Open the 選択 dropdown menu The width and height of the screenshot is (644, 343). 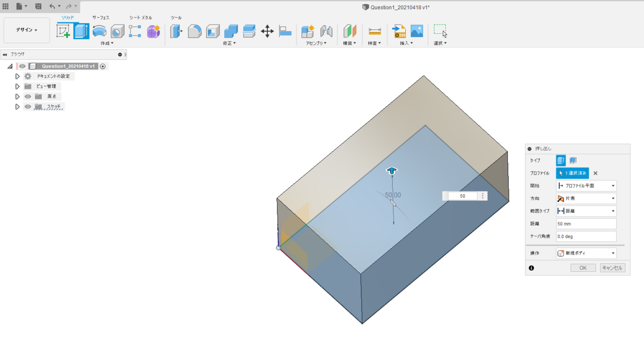tap(440, 43)
